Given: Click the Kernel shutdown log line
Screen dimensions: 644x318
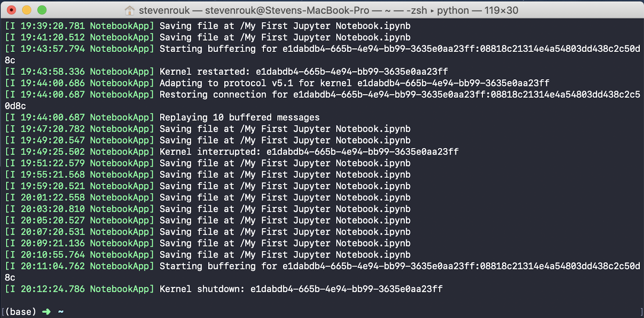Looking at the screenshot, I should pyautogui.click(x=224, y=289).
